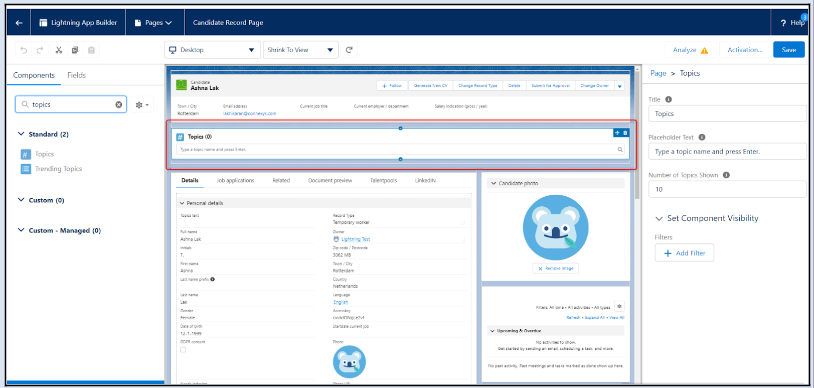Click the topic name entry field on canvas
The width and height of the screenshot is (814, 388).
[400, 149]
